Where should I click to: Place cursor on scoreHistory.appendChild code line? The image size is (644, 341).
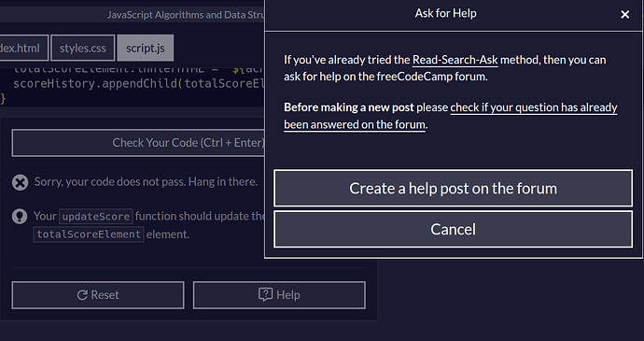pos(139,84)
